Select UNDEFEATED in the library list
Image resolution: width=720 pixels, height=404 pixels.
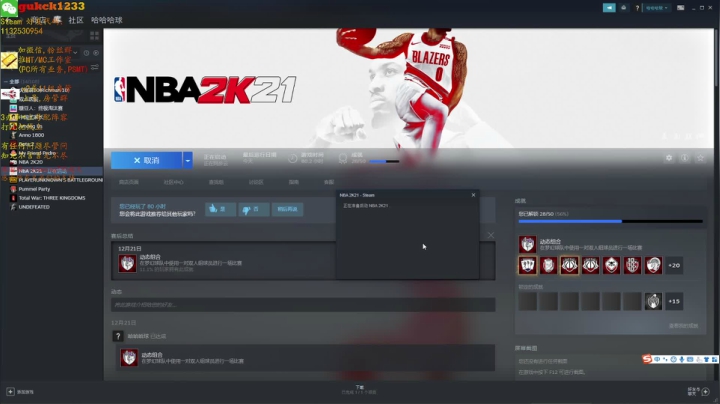[34, 207]
